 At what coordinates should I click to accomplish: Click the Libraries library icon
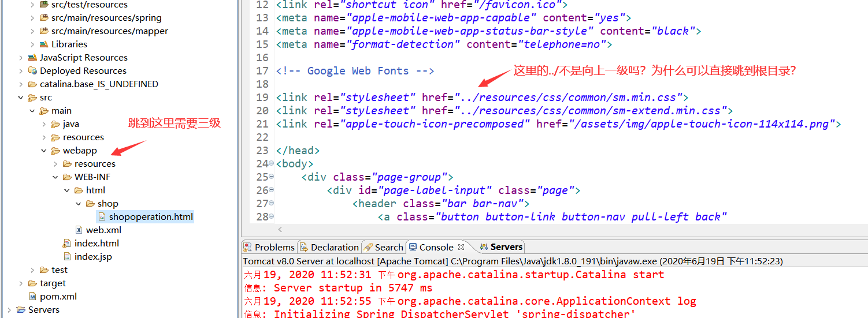pos(44,44)
